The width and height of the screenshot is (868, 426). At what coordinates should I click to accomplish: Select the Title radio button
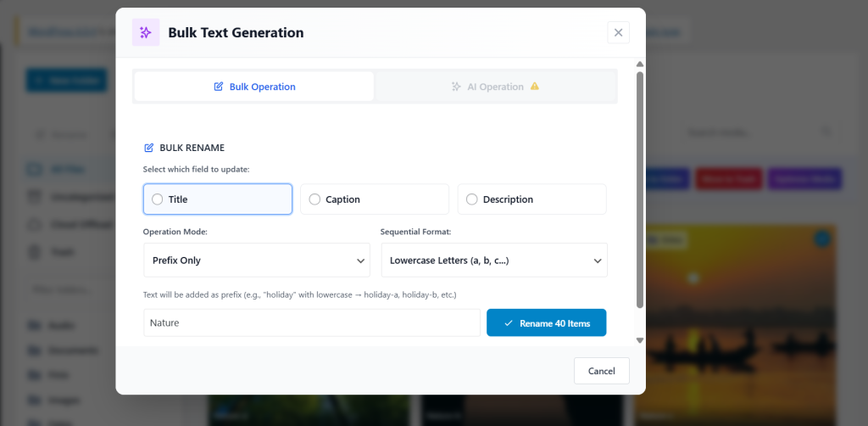point(158,199)
